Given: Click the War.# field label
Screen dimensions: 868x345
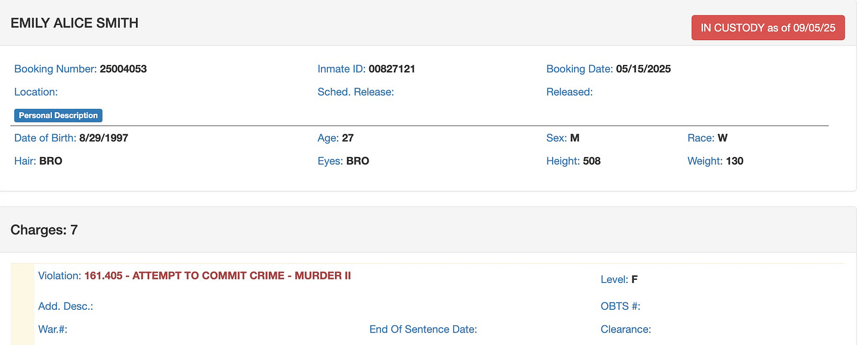Looking at the screenshot, I should (x=52, y=329).
